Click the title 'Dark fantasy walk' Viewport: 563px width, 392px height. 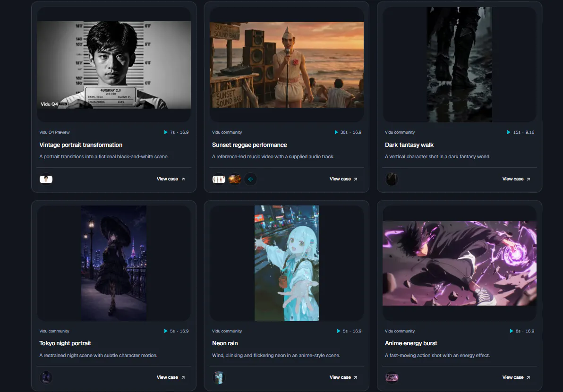(409, 145)
